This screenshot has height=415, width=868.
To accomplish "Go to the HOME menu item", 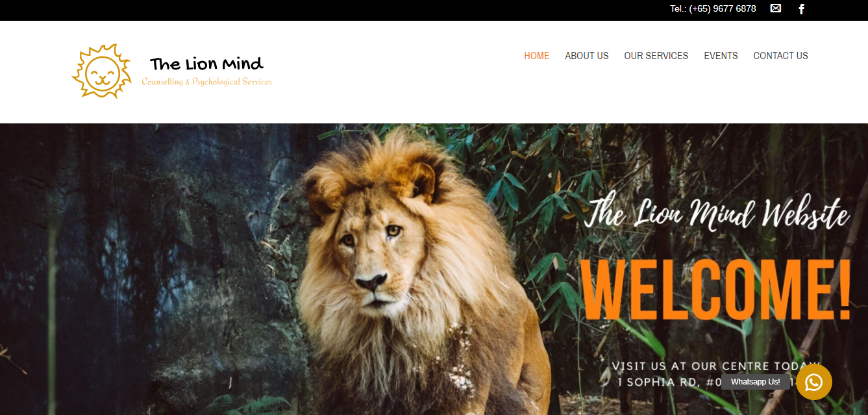I will [536, 56].
